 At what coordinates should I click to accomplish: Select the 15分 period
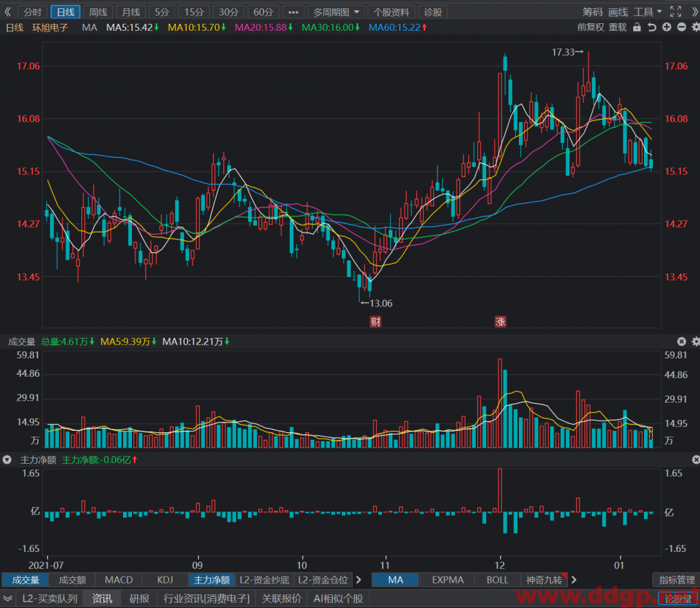(193, 12)
